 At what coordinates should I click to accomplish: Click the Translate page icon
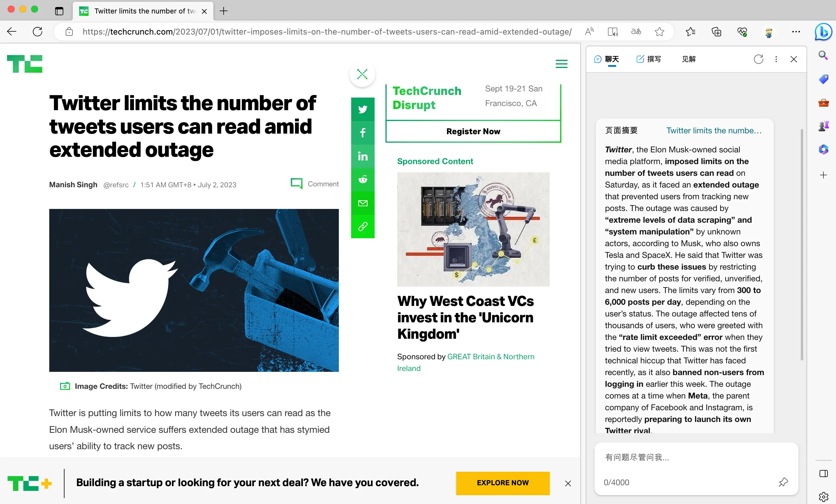[x=636, y=32]
